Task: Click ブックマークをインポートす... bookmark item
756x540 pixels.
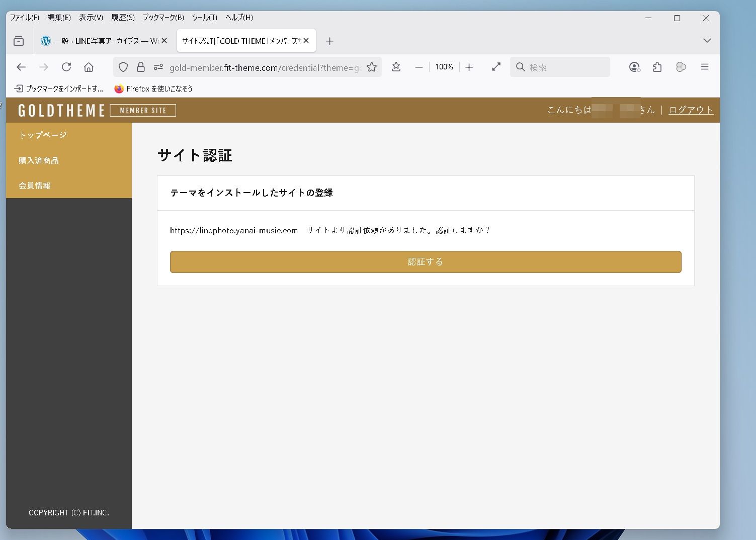Action: 59,88
